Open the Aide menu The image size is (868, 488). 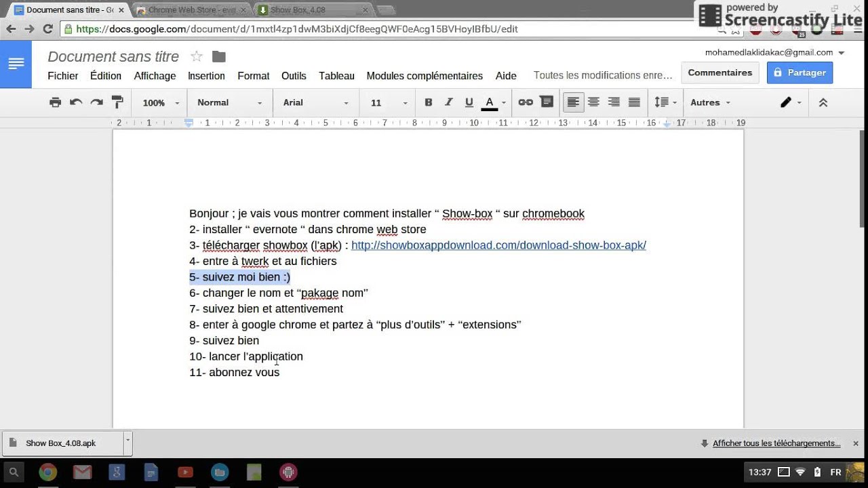click(506, 76)
